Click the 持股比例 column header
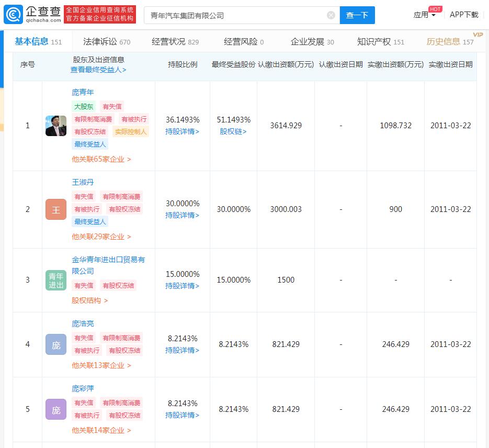489x448 pixels. click(x=183, y=64)
